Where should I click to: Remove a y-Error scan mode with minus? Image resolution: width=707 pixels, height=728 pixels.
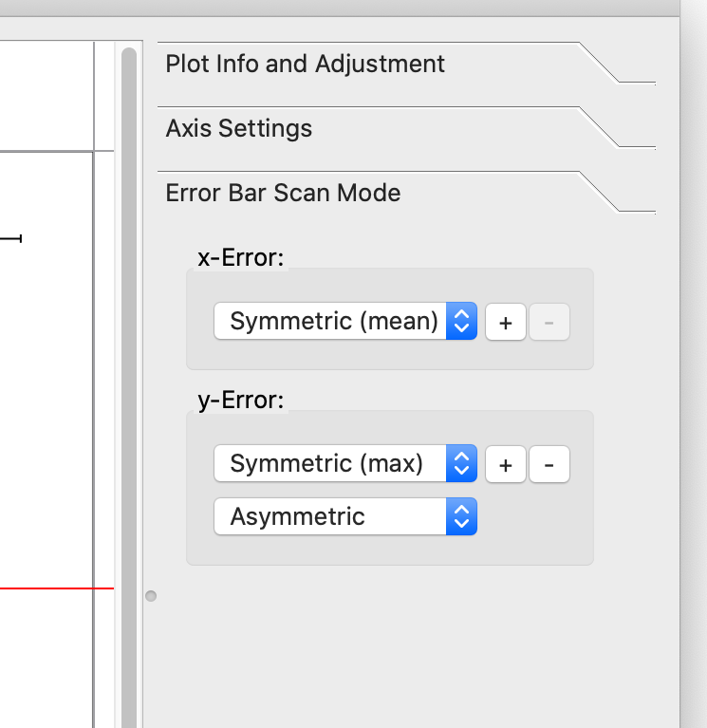(549, 465)
